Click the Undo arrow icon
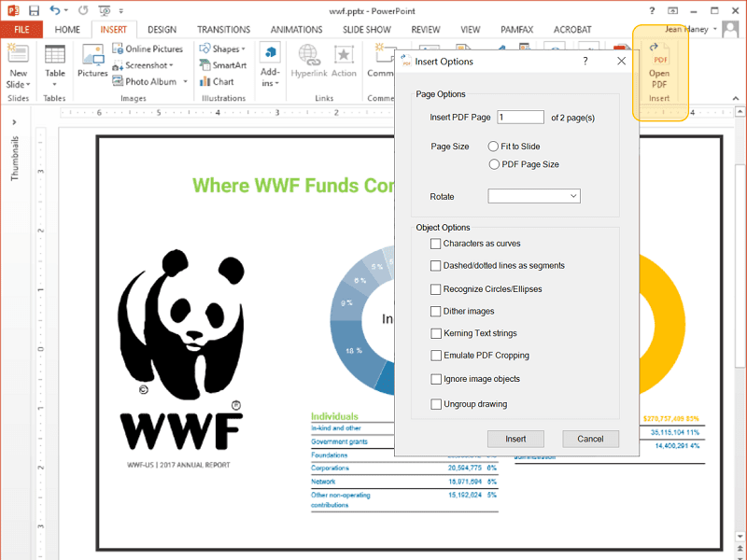 (55, 10)
